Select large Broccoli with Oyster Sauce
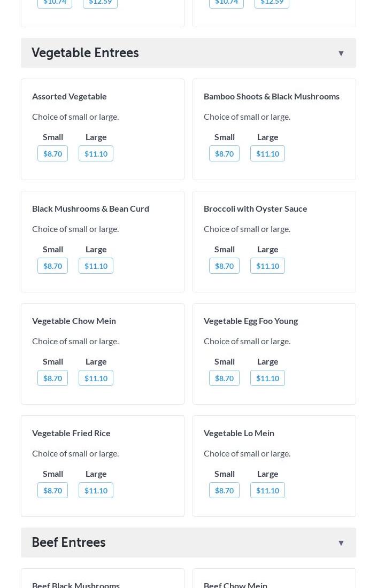 (x=267, y=266)
